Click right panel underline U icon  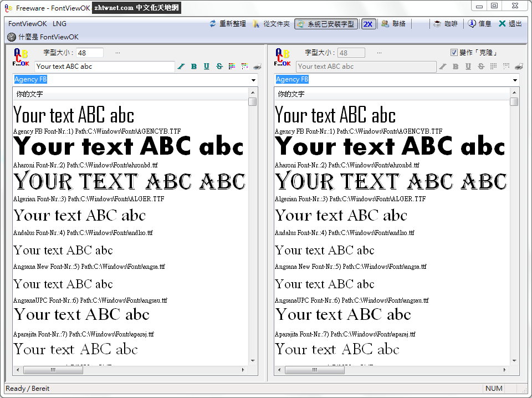tap(468, 67)
